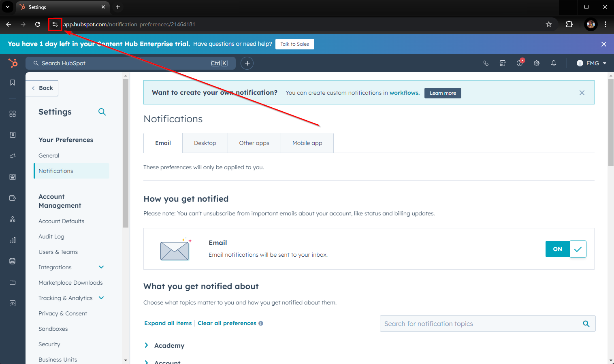Open the Bookmarks icon in left rail
614x364 pixels.
[x=13, y=83]
